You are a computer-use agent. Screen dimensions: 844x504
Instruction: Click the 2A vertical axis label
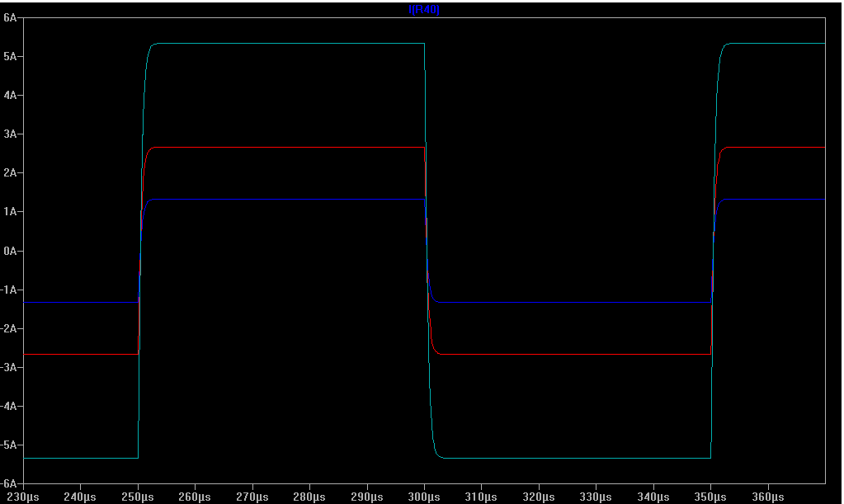(10, 172)
